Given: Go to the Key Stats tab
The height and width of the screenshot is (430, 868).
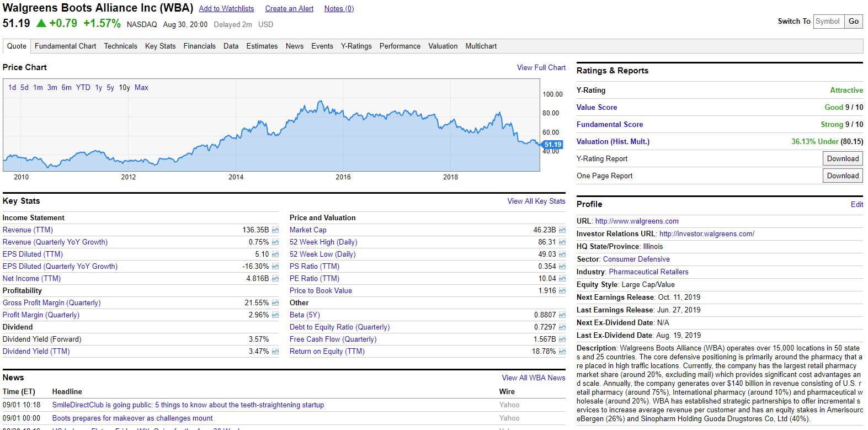Looking at the screenshot, I should coord(160,46).
